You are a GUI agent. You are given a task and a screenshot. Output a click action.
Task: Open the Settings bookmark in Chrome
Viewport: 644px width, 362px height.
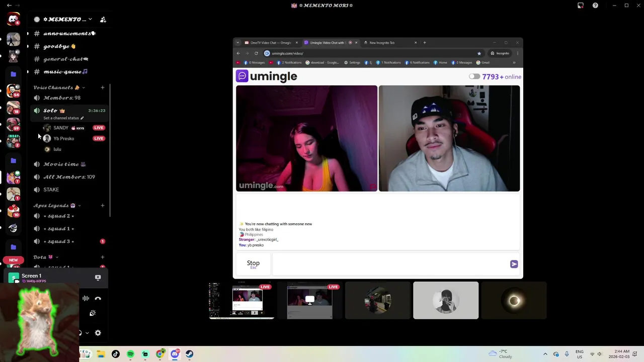click(352, 63)
